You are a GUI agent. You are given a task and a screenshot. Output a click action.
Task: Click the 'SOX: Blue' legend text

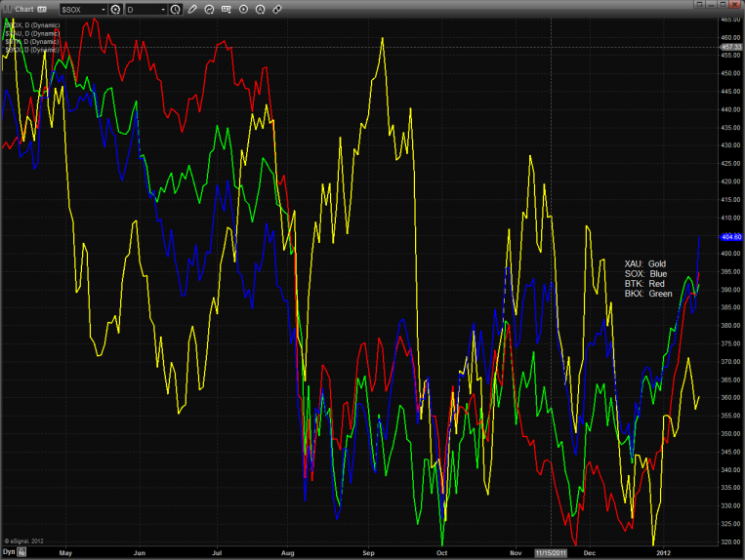pyautogui.click(x=645, y=274)
